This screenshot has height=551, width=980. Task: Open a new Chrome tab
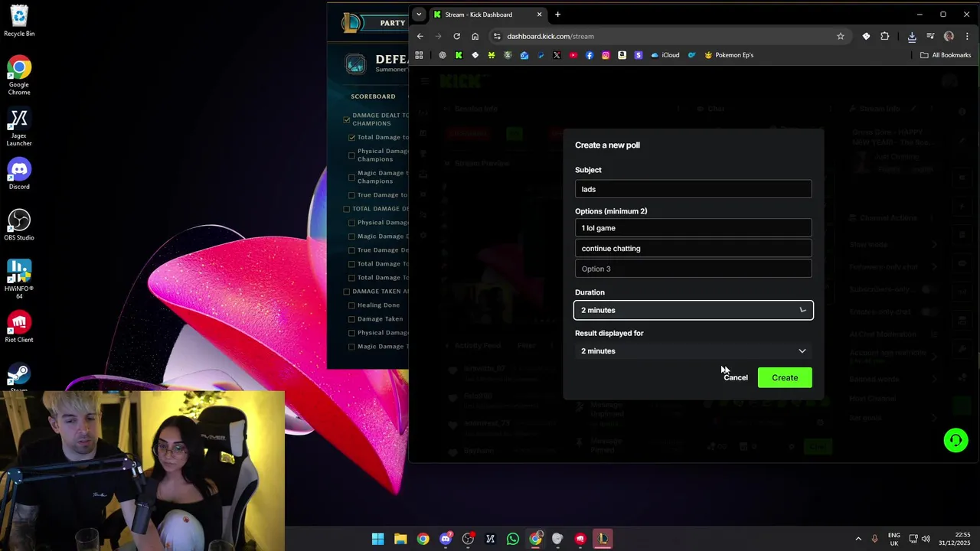[x=557, y=14]
